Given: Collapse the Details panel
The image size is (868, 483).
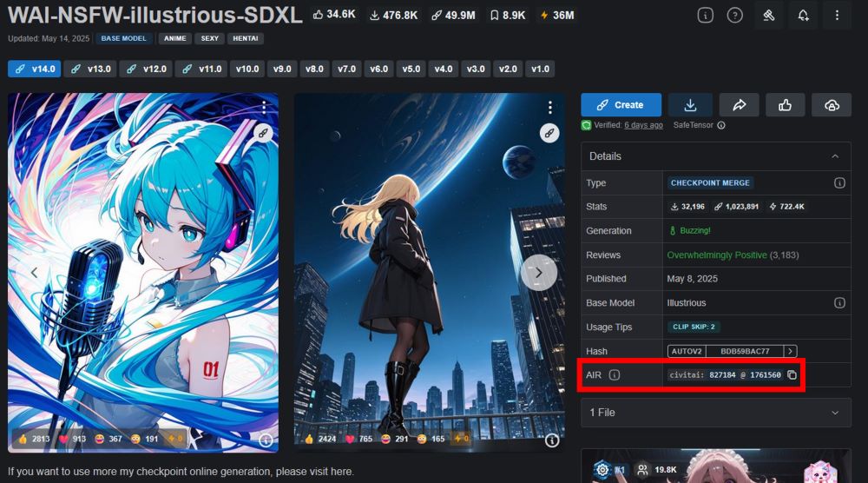Looking at the screenshot, I should 834,156.
